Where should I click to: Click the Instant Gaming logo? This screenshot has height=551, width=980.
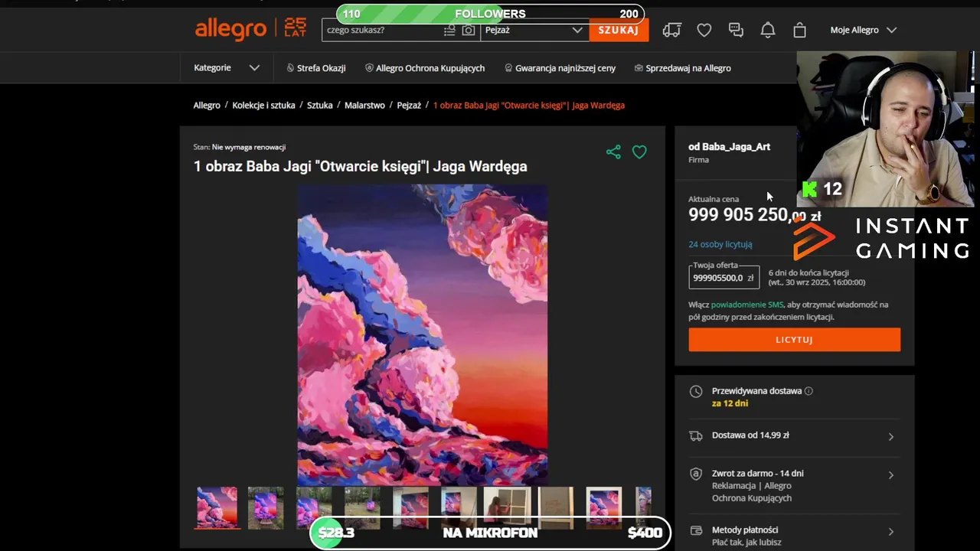881,238
